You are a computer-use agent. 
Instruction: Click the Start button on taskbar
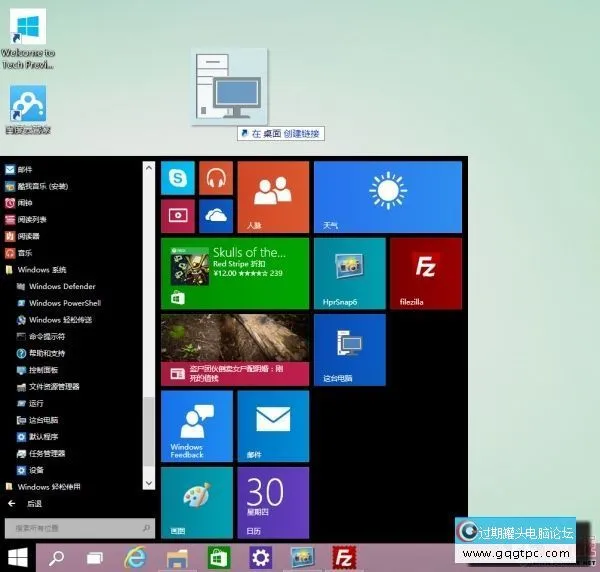click(x=17, y=557)
